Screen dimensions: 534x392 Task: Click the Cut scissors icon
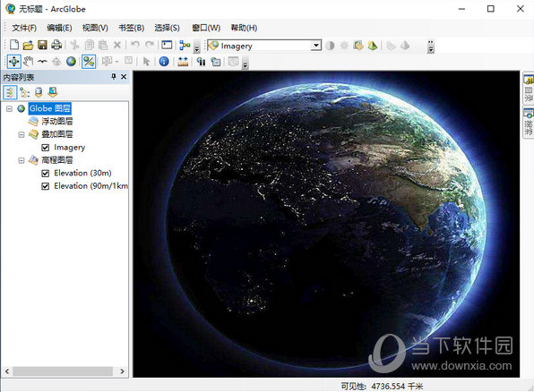pyautogui.click(x=74, y=45)
